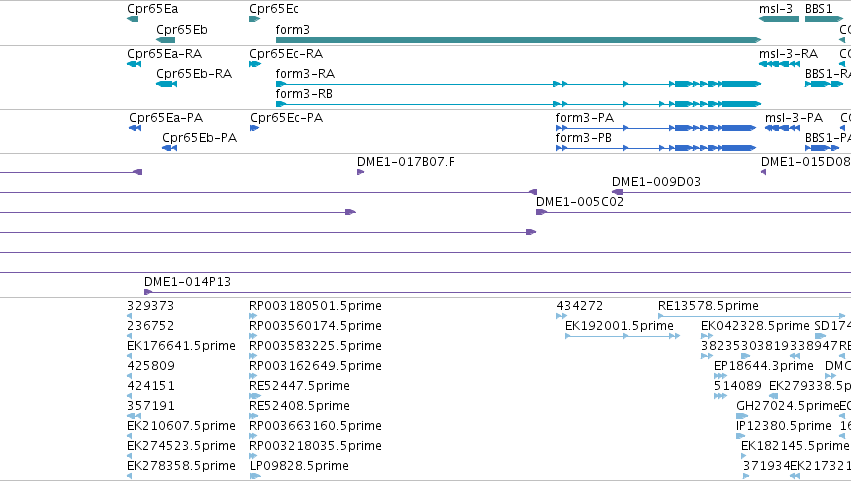Screen dimensions: 851x481
Task: Click the msl-3-RA transcript label
Action: coord(788,54)
